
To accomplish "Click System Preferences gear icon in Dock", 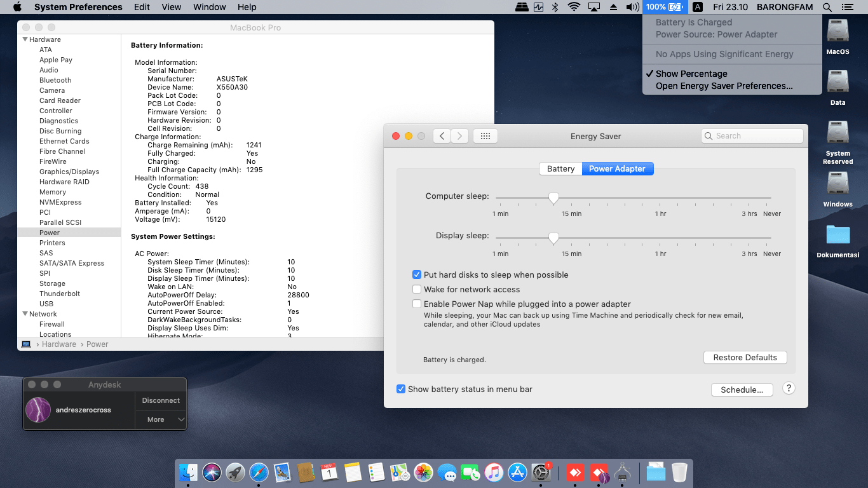I will pyautogui.click(x=541, y=472).
